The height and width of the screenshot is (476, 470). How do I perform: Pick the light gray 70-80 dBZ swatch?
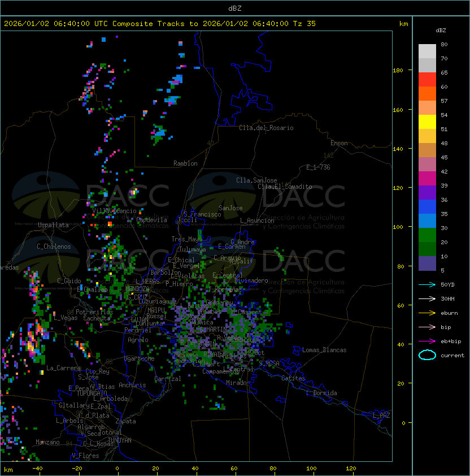[427, 51]
